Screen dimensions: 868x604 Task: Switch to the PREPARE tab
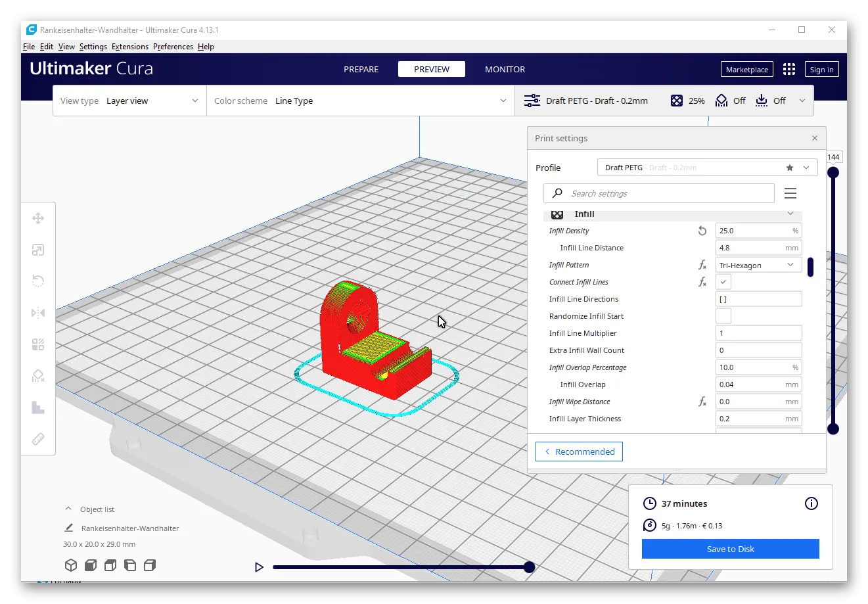361,69
